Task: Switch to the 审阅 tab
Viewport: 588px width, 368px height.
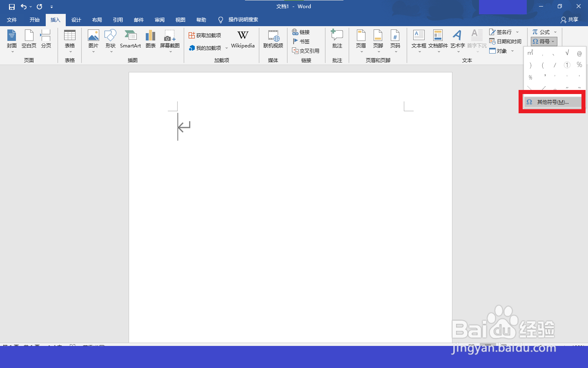Action: [x=159, y=20]
